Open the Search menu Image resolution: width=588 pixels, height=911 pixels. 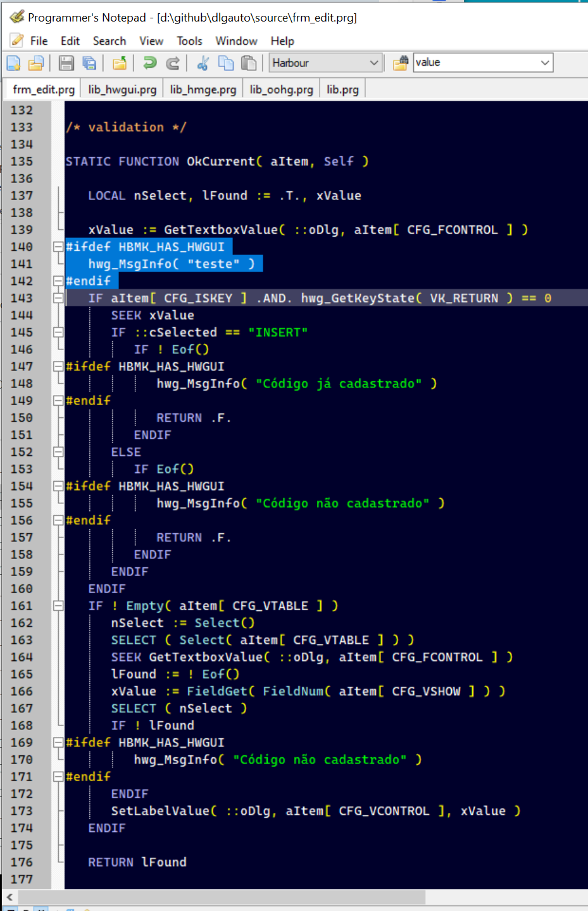point(109,41)
